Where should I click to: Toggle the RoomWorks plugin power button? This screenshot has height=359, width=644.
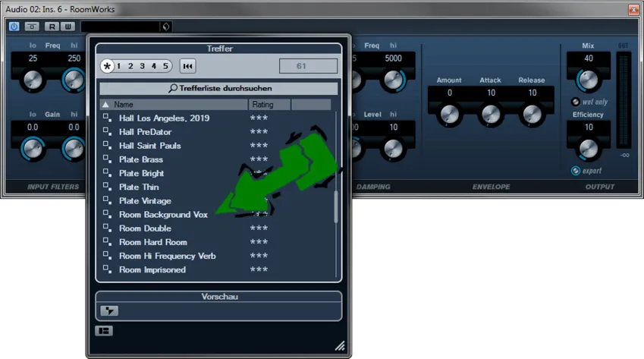tap(14, 27)
